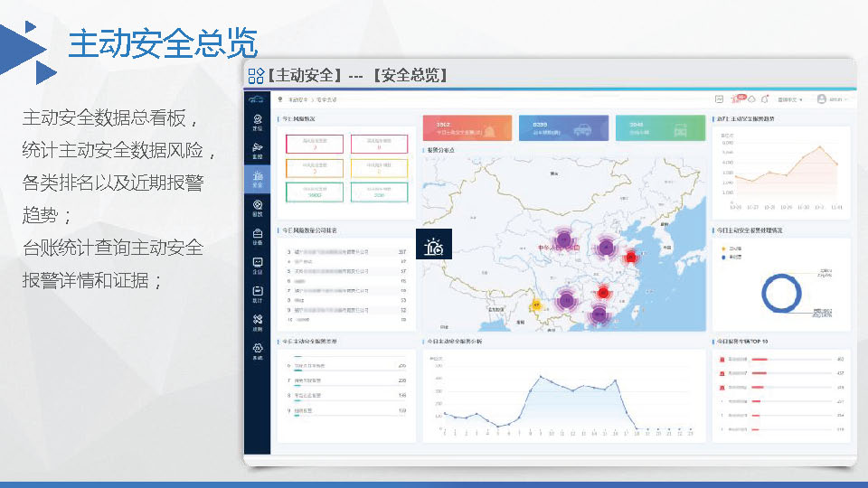Viewport: 868px width, 488px height.
Task: Click the second red progress bar in TOP 10
Action: [x=759, y=373]
